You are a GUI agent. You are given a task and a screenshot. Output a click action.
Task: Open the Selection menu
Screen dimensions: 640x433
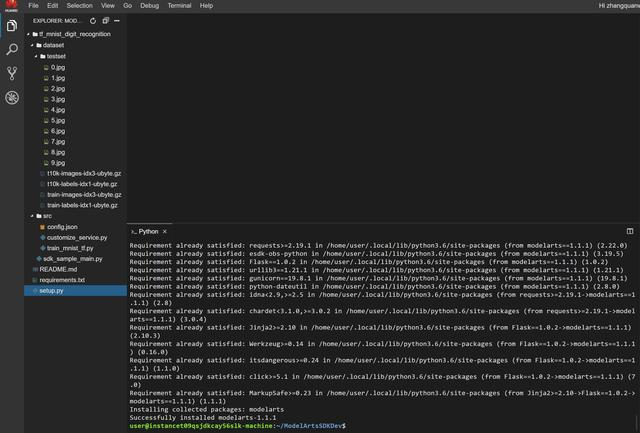80,6
